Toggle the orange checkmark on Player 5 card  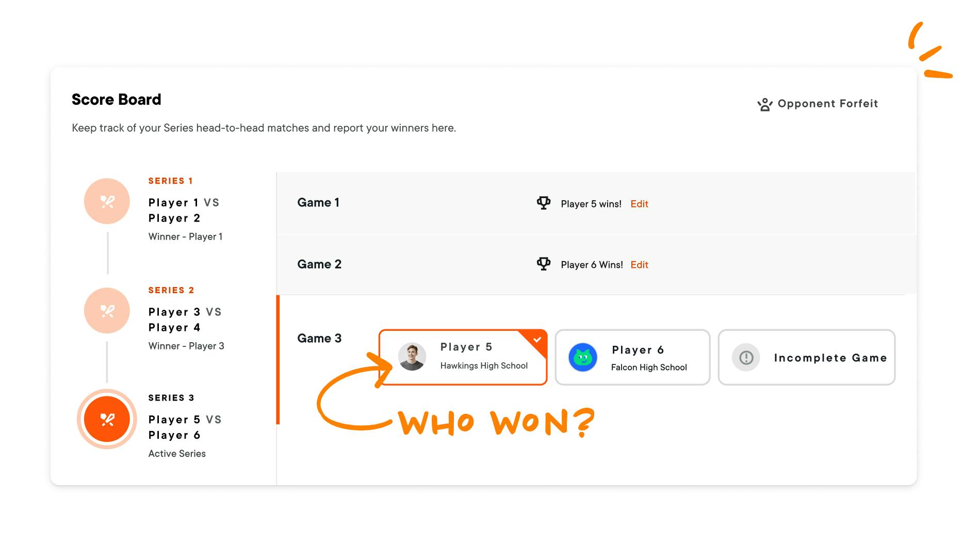coord(537,340)
